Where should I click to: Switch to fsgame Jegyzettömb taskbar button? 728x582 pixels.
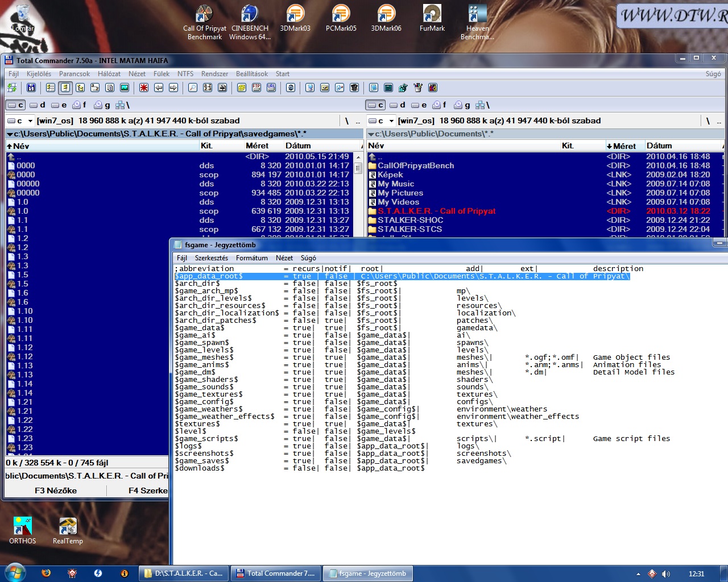pos(368,573)
